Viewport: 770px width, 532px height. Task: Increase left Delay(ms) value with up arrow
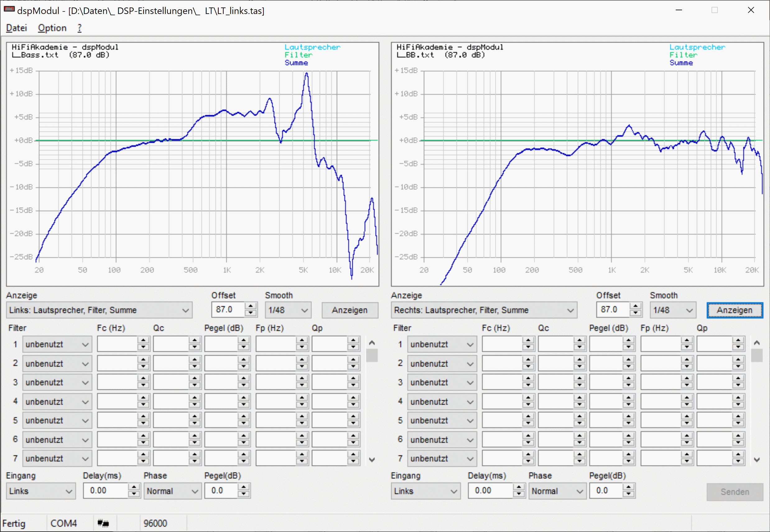[134, 487]
